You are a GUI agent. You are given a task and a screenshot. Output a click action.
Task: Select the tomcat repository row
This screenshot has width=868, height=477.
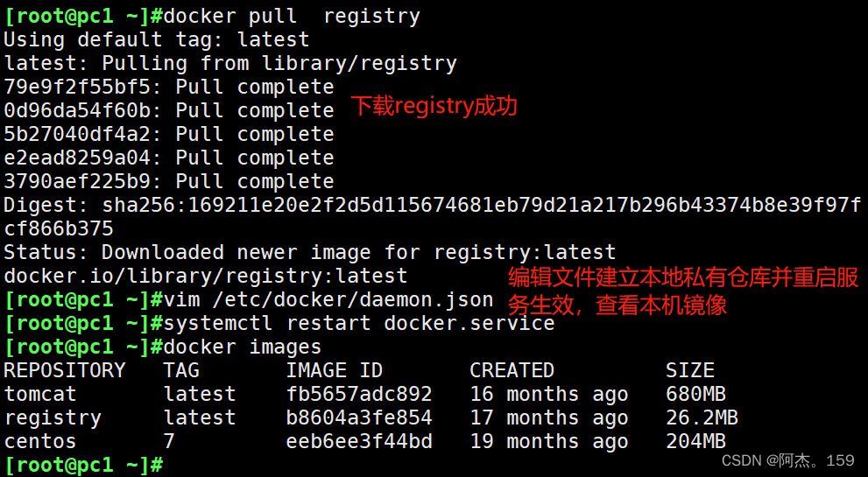[x=364, y=394]
